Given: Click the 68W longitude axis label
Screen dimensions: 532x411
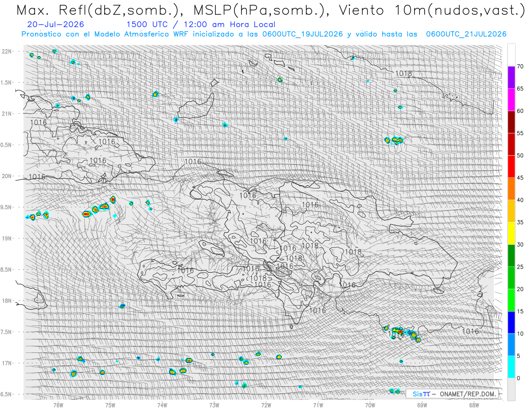Looking at the screenshot, I should 474,404.
